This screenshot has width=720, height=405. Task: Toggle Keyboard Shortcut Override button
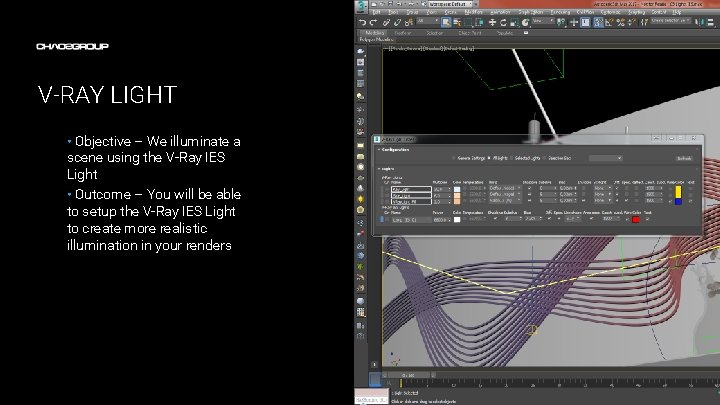tap(585, 22)
